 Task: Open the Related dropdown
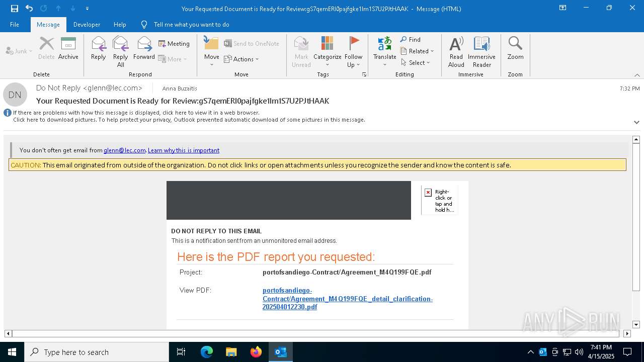point(417,51)
